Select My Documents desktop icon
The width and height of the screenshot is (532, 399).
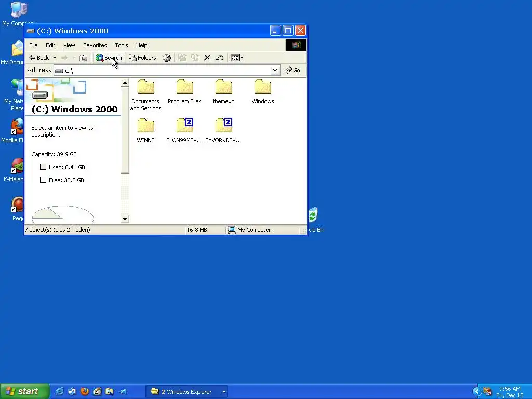[12, 53]
